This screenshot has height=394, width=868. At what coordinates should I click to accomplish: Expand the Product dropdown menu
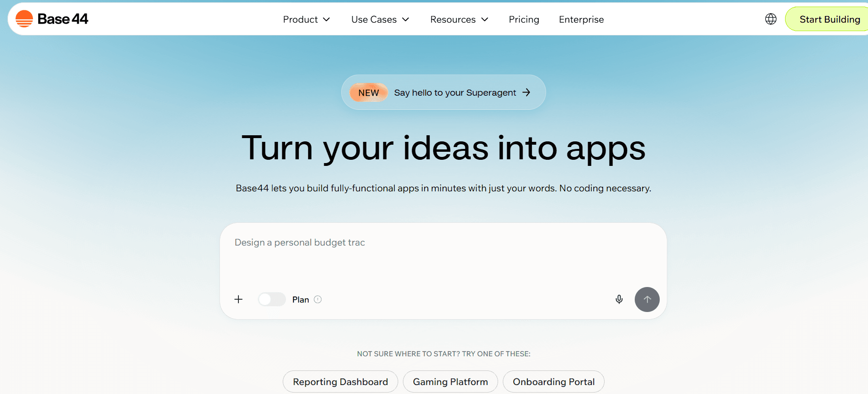point(306,19)
